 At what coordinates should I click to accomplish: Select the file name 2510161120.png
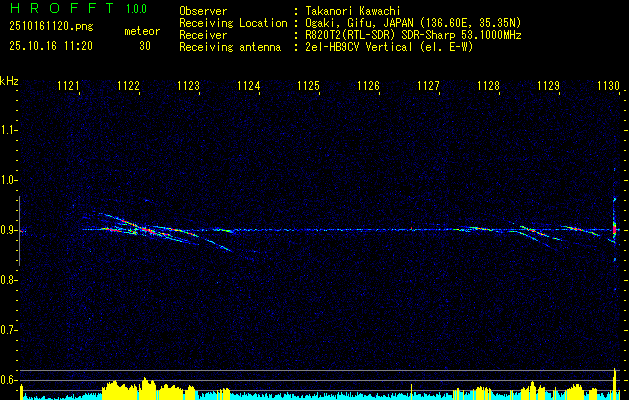pos(51,27)
